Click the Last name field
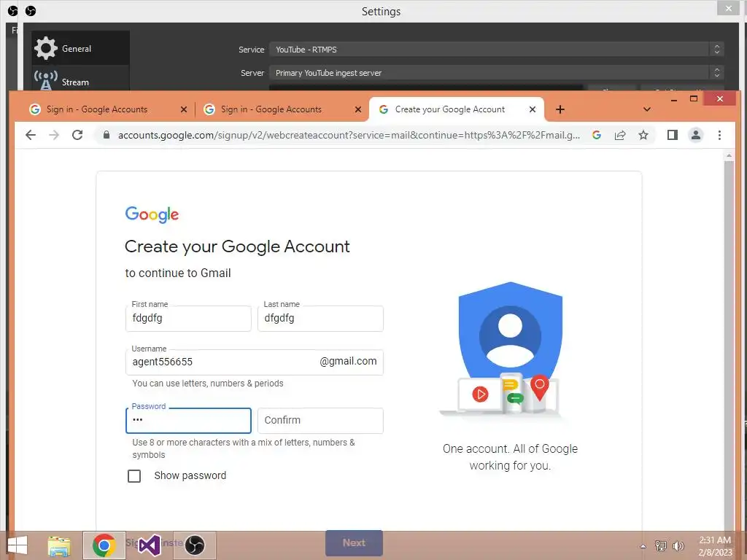This screenshot has width=747, height=560. tap(320, 318)
